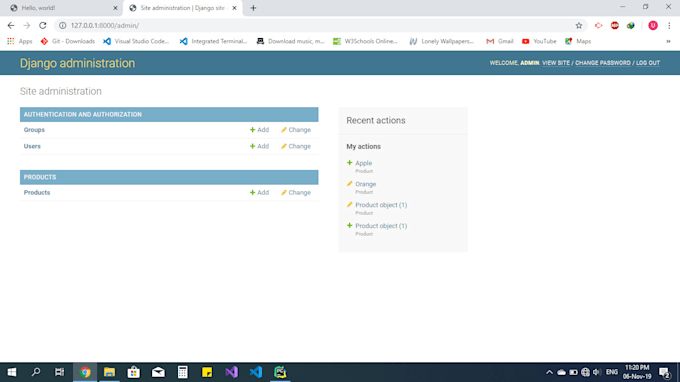
Task: Close the Site administration tab
Action: [234, 8]
